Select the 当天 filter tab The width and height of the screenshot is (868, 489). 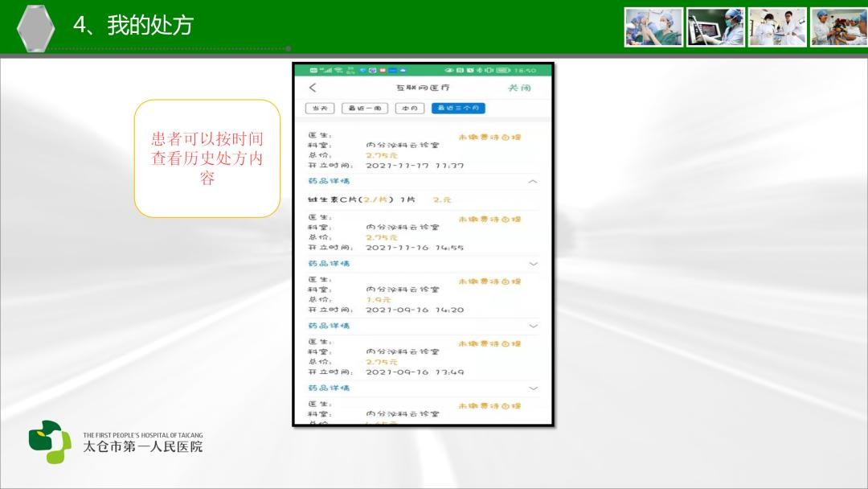[x=320, y=109]
